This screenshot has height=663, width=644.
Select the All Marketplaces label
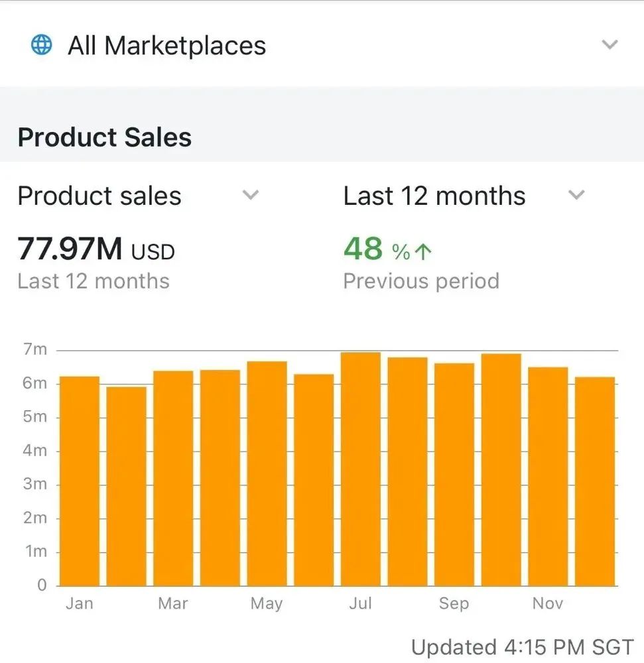pos(166,46)
